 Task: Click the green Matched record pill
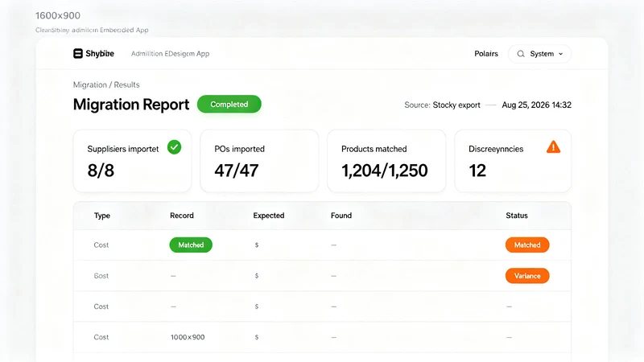[x=191, y=245]
